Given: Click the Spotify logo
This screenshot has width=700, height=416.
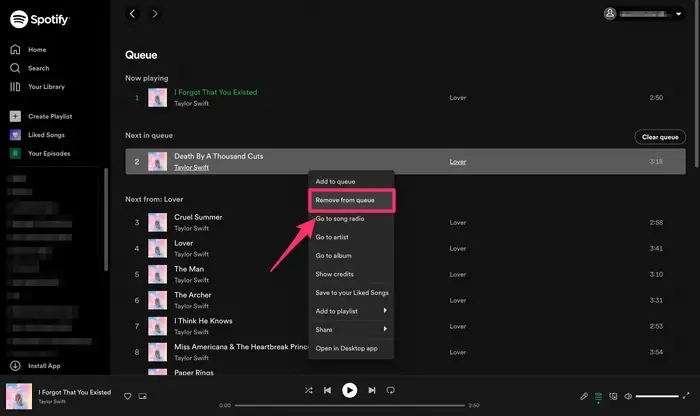Looking at the screenshot, I should (x=40, y=19).
